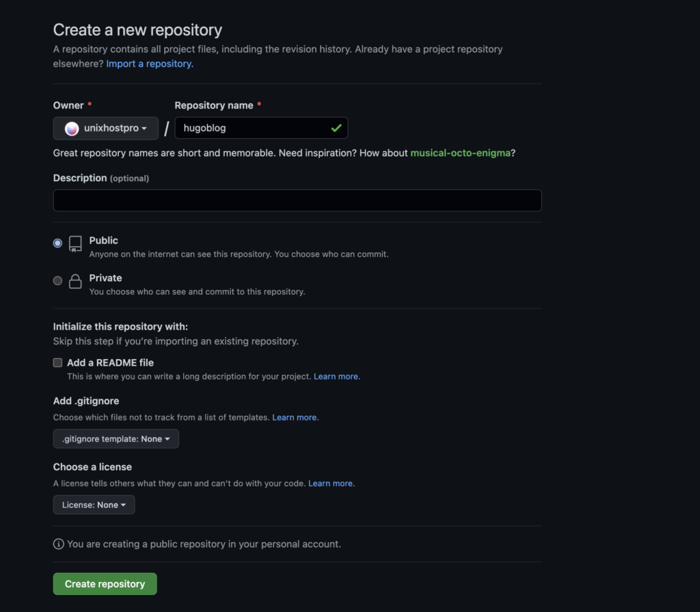Click the 'Import a repository' link
The image size is (700, 612).
149,64
